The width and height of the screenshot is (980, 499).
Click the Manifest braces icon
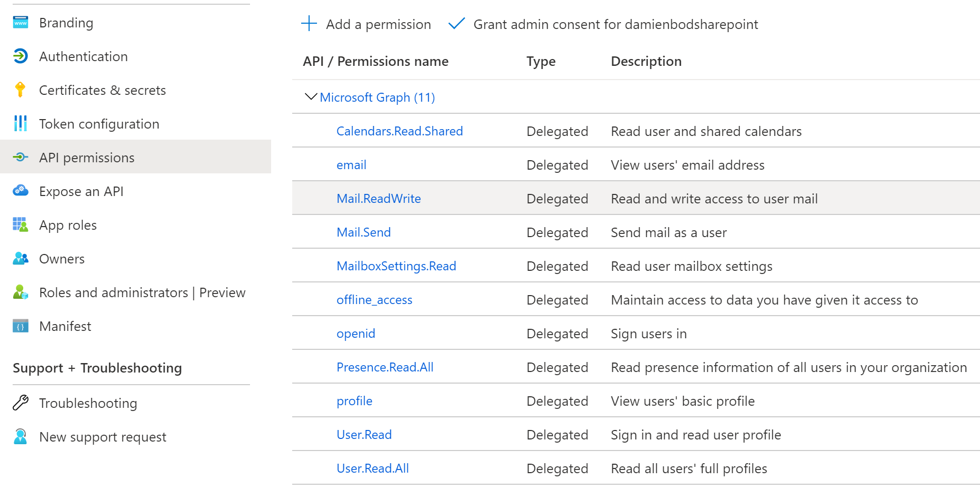(21, 326)
